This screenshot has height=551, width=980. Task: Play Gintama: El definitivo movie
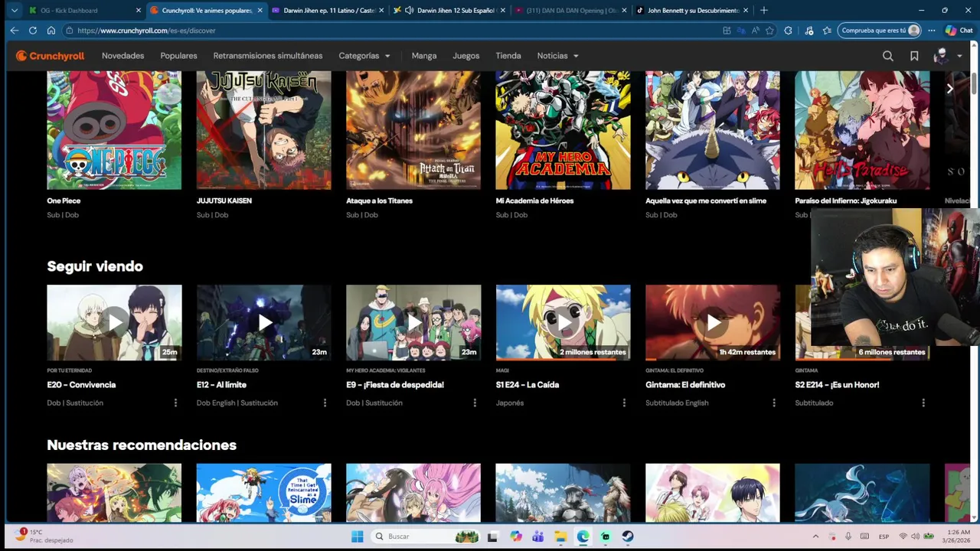pyautogui.click(x=713, y=322)
